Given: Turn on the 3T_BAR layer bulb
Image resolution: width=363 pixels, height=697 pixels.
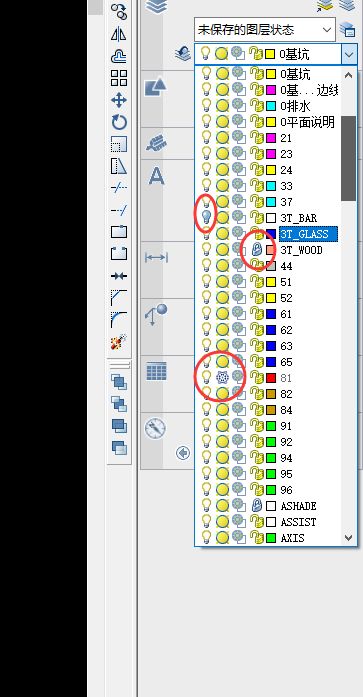Looking at the screenshot, I should [x=206, y=218].
